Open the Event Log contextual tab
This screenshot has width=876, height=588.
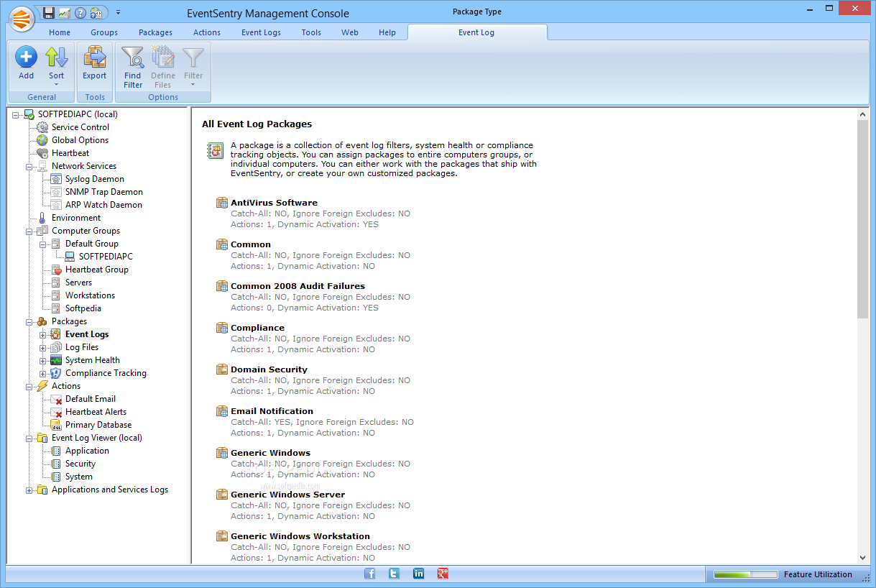coord(477,32)
